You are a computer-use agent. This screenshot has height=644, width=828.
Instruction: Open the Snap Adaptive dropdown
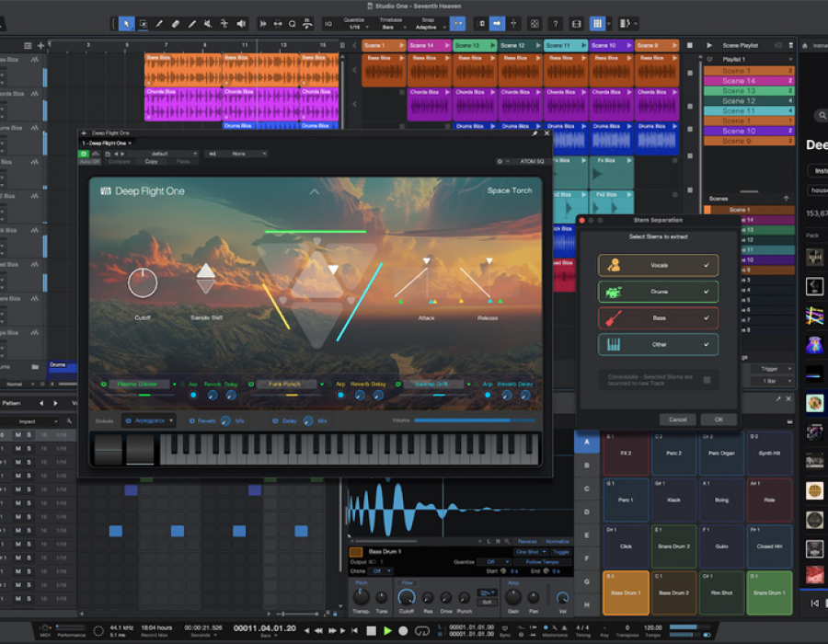(428, 27)
